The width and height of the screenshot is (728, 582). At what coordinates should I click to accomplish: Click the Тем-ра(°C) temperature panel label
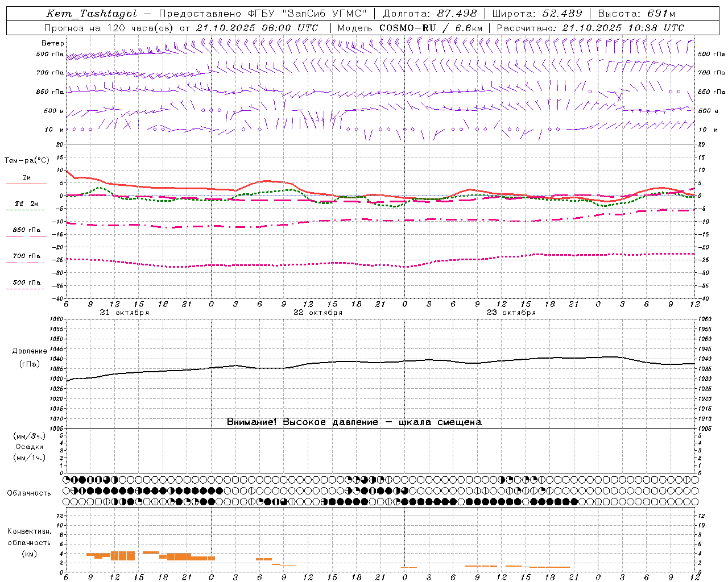pos(27,161)
